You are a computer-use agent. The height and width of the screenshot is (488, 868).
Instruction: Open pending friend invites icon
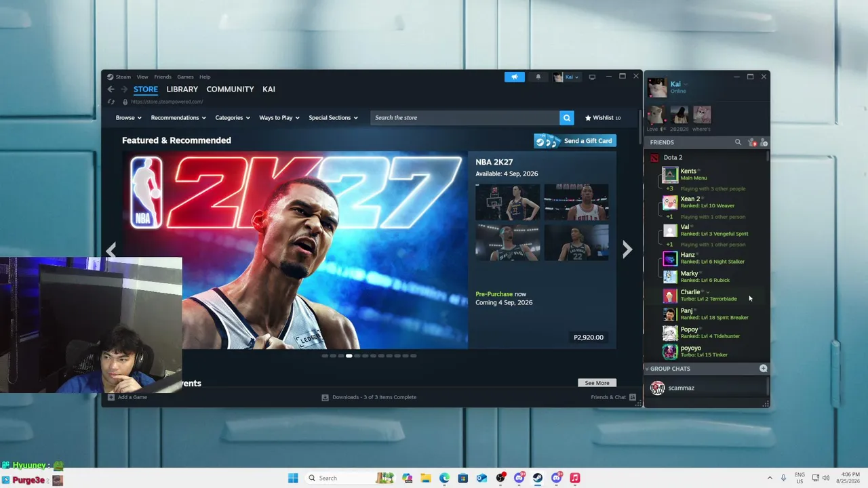[x=751, y=142]
